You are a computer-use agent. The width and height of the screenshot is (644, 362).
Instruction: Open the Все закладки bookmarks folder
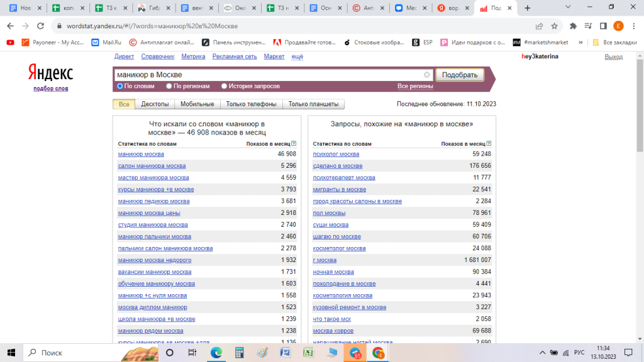(x=615, y=42)
